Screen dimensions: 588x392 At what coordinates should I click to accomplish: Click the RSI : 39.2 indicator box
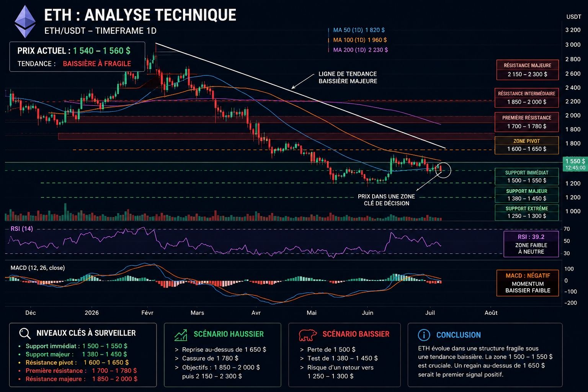click(531, 244)
